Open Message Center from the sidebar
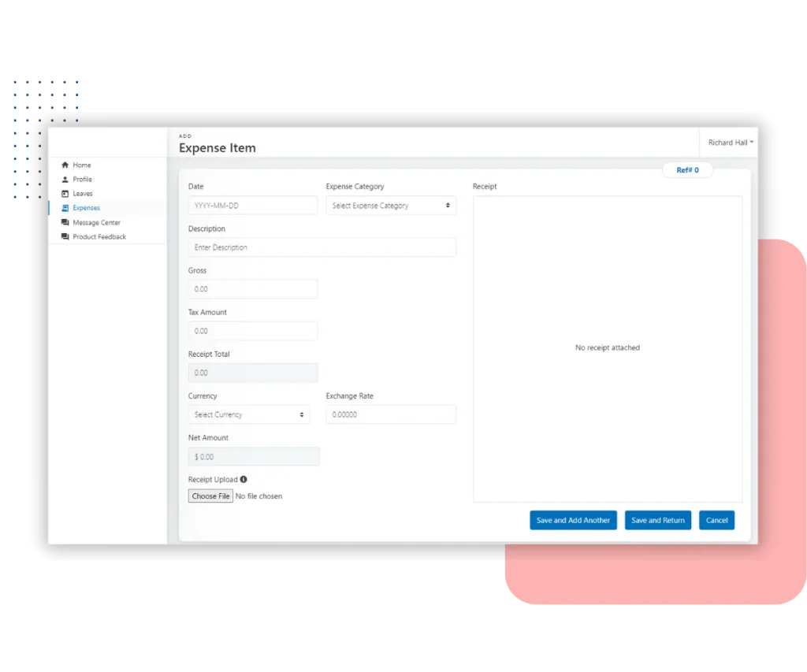 (x=96, y=223)
